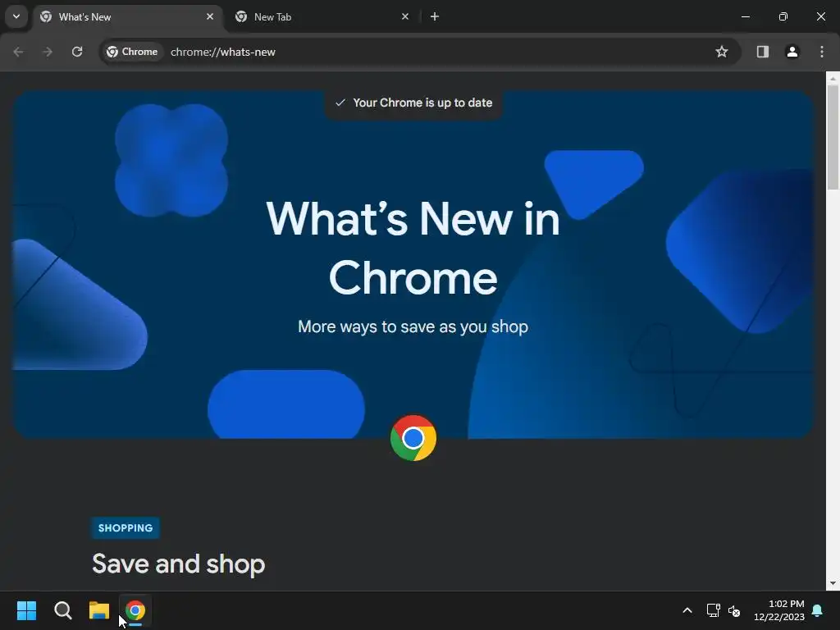Click the page vertical scrollbar thumb

tap(833, 137)
